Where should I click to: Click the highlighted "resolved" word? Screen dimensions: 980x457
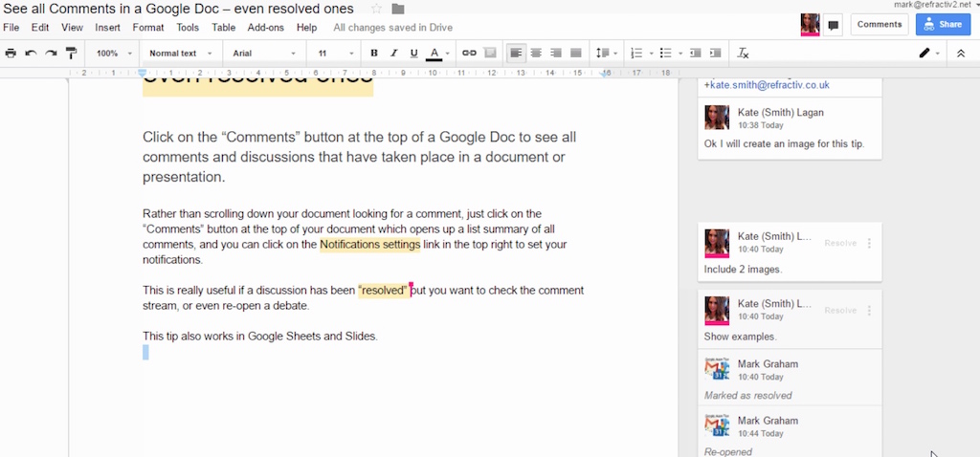tap(384, 291)
